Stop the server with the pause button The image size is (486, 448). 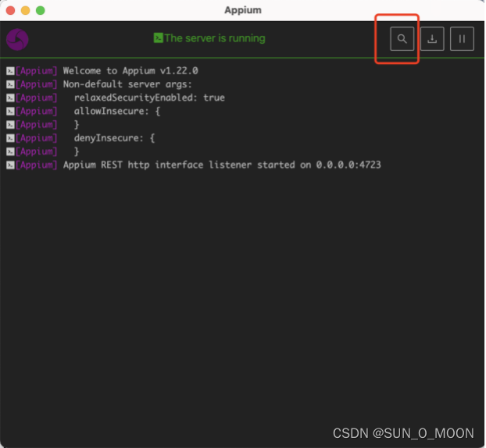pyautogui.click(x=462, y=39)
